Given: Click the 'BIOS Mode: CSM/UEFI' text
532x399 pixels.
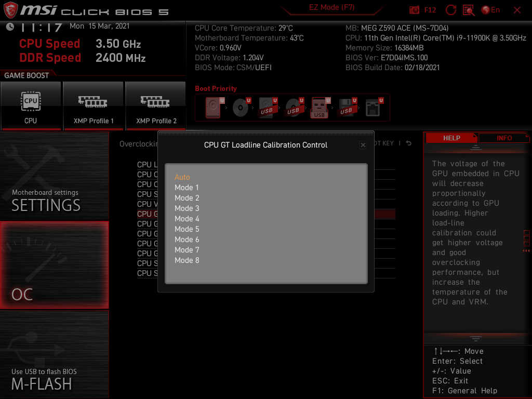Looking at the screenshot, I should point(233,68).
